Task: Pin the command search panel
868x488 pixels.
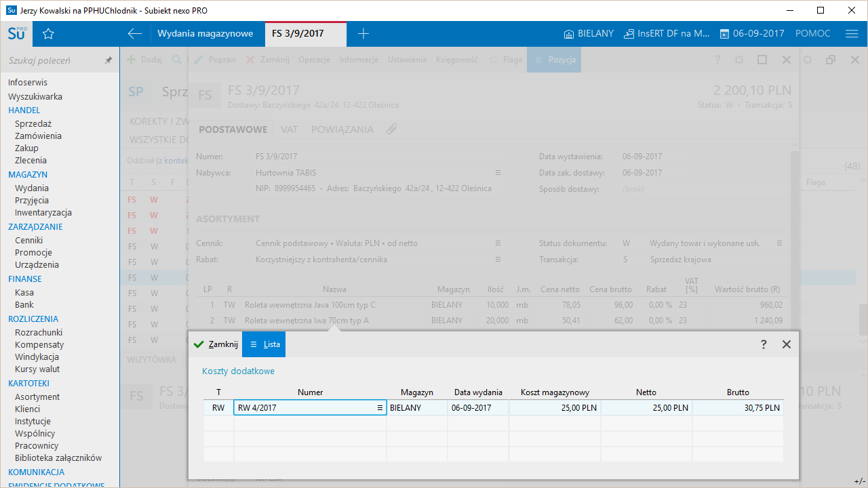Action: coord(108,60)
